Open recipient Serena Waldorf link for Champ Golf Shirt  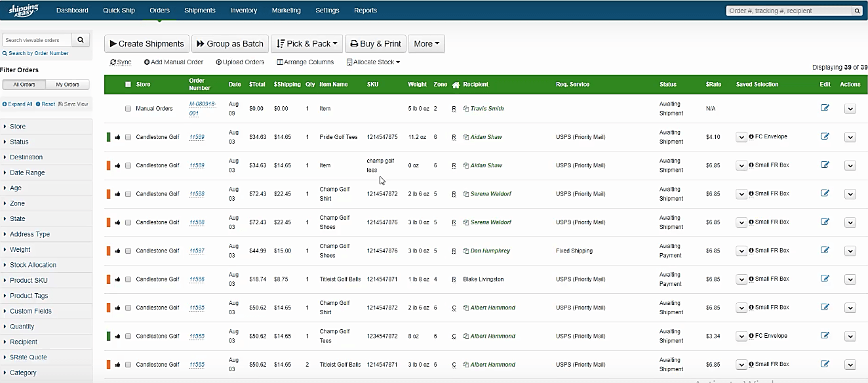491,194
